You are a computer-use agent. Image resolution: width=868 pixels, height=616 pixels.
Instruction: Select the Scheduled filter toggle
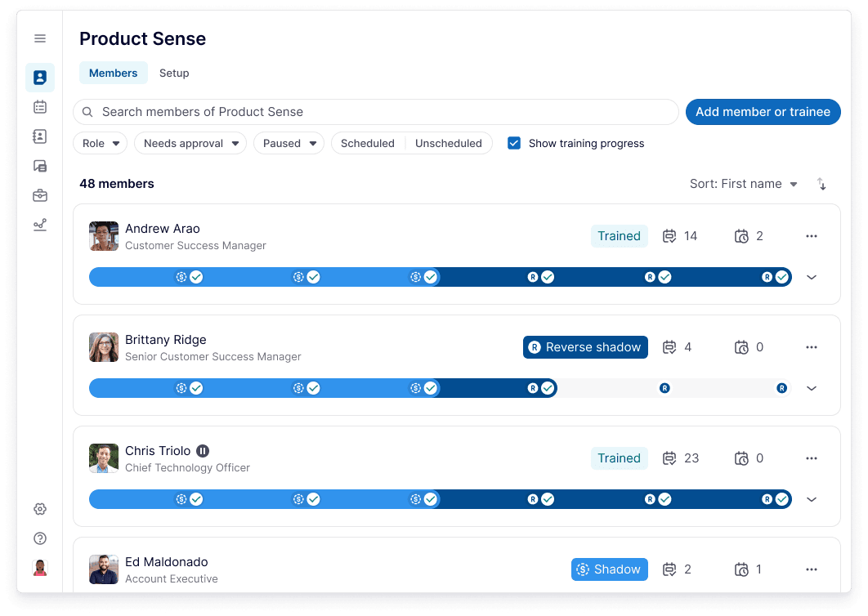pos(368,143)
